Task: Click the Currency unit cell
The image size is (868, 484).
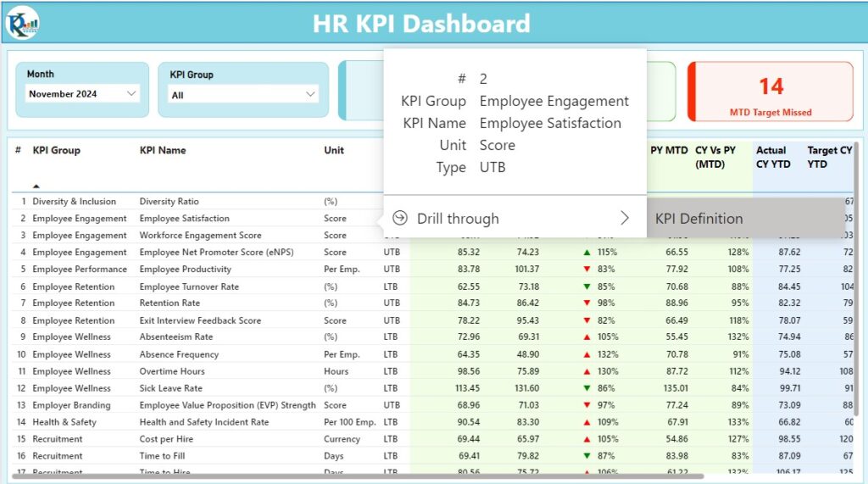Action: (x=342, y=439)
